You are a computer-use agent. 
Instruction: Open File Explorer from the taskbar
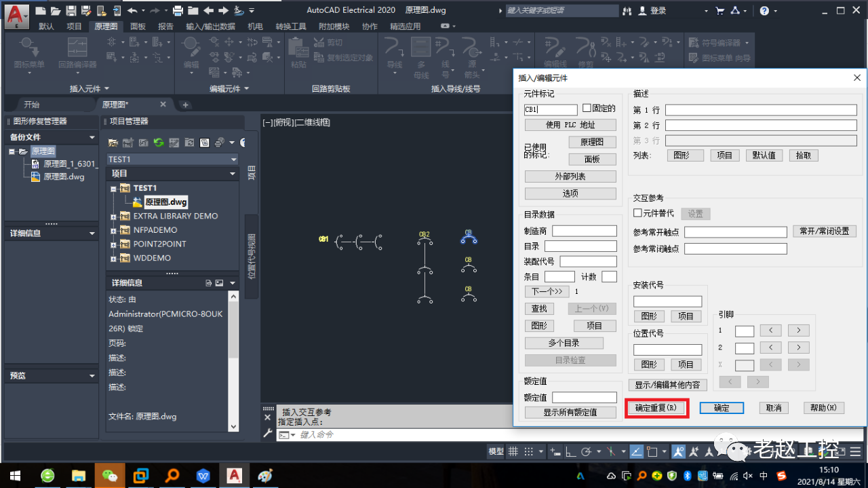[78, 475]
